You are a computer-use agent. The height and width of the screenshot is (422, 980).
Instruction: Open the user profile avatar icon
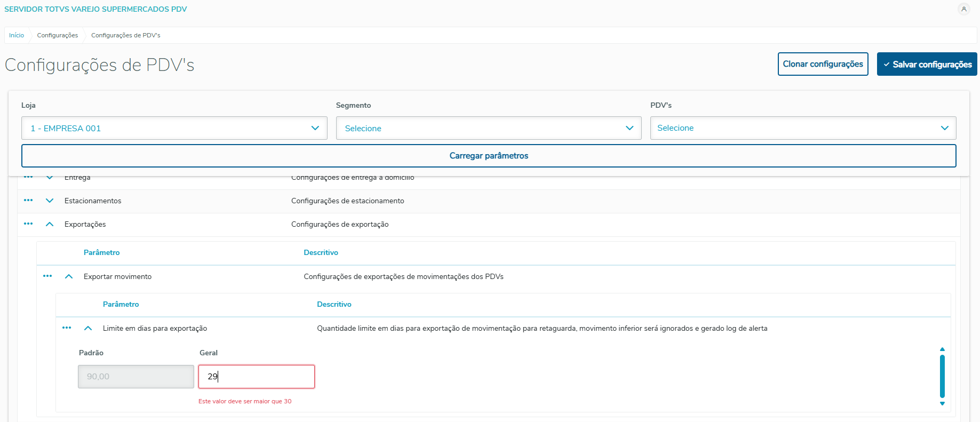click(x=963, y=9)
